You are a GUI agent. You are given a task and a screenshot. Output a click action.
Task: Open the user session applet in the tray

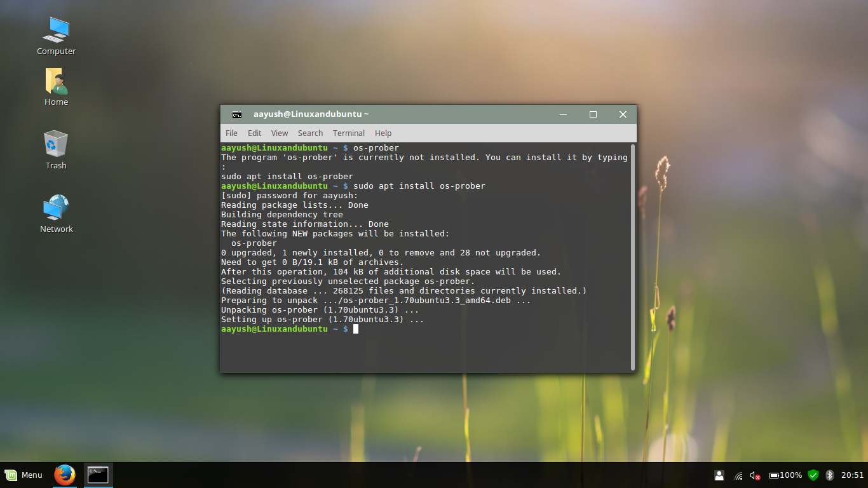click(719, 475)
